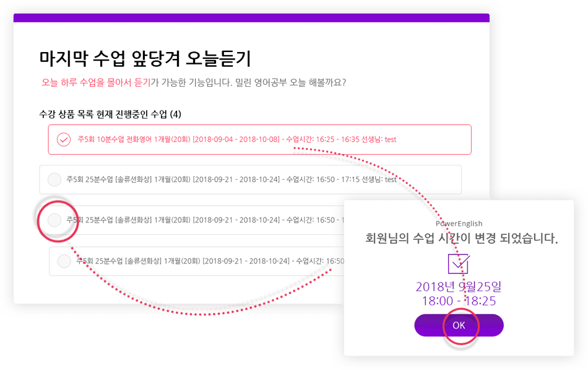This screenshot has height=370, width=588.
Task: Click the 'PowerEnglish' label in popup
Action: (x=459, y=224)
